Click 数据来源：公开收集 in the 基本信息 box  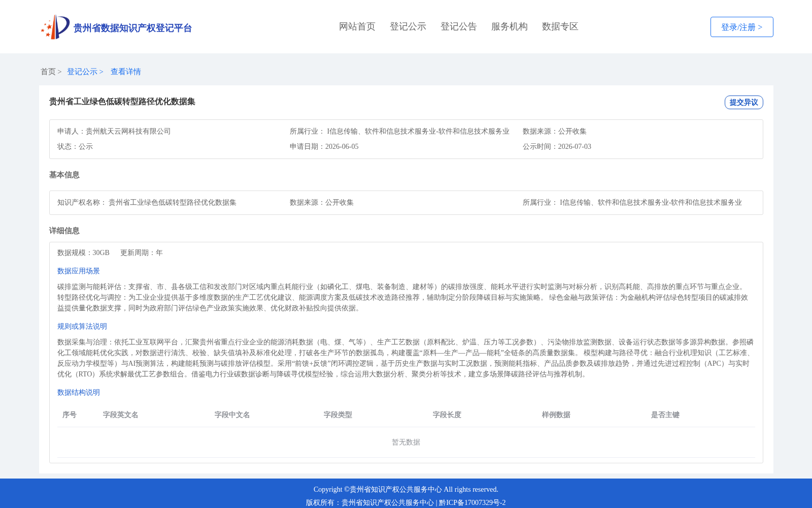322,202
